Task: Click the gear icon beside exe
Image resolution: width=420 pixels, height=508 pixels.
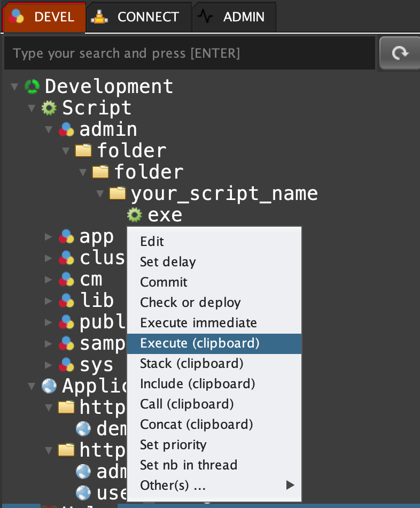Action: coord(135,215)
